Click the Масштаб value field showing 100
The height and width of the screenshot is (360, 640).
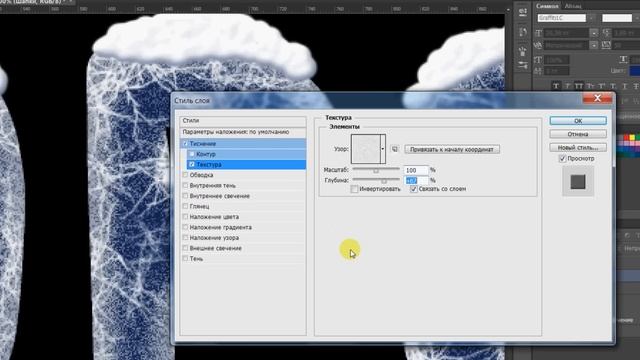[x=416, y=170]
